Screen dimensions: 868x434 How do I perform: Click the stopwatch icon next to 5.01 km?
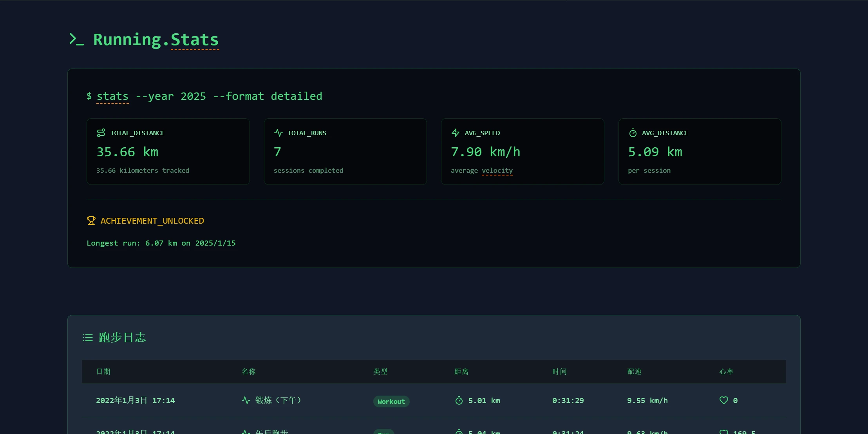point(459,400)
